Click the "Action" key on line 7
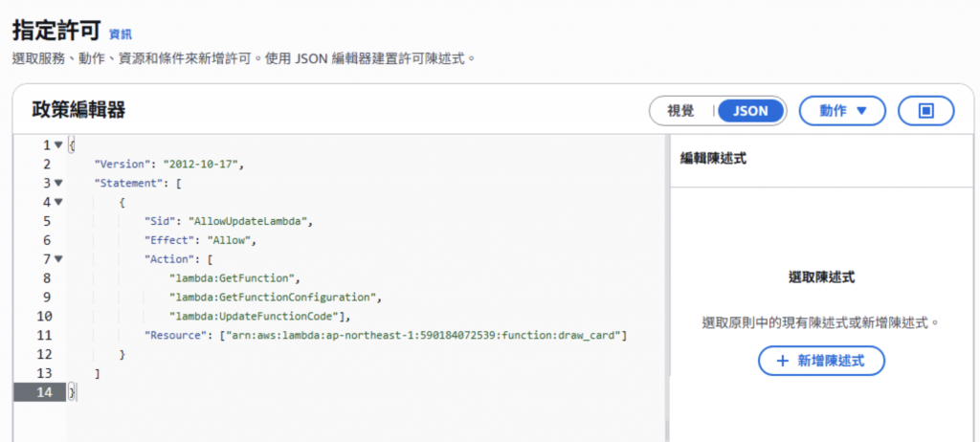This screenshot has width=980, height=442. coord(168,259)
